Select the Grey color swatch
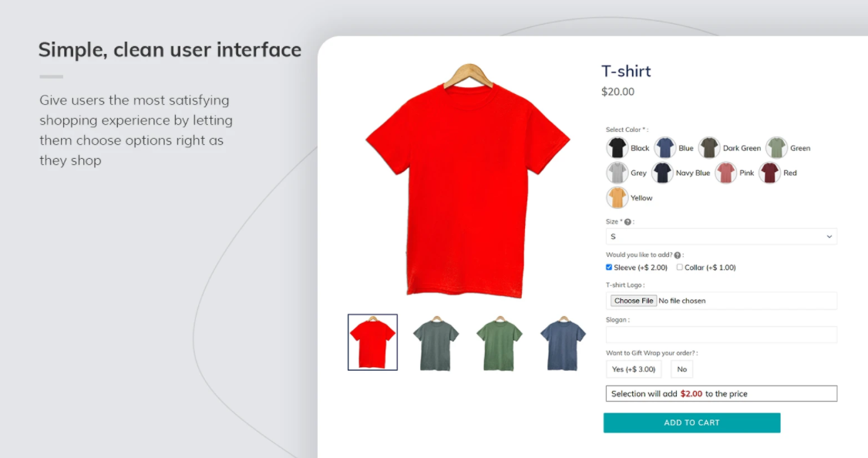This screenshot has height=458, width=868. tap(617, 173)
